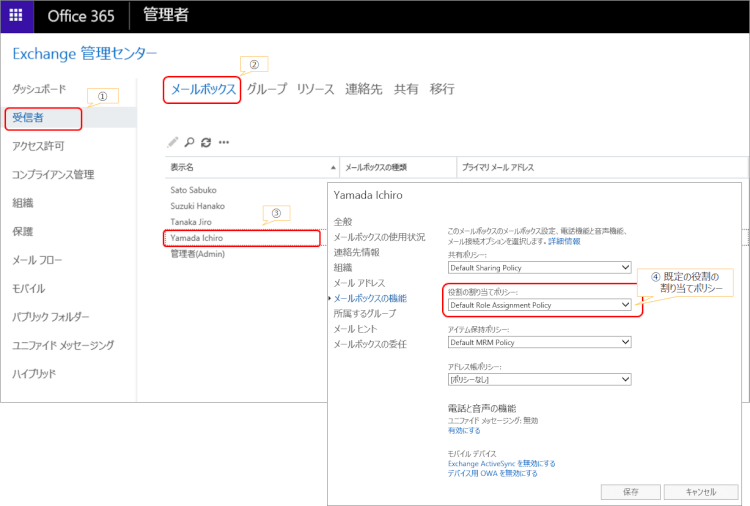The width and height of the screenshot is (750, 506).
Task: Select the Yamada Ichiro mailbox row
Action: click(x=242, y=238)
